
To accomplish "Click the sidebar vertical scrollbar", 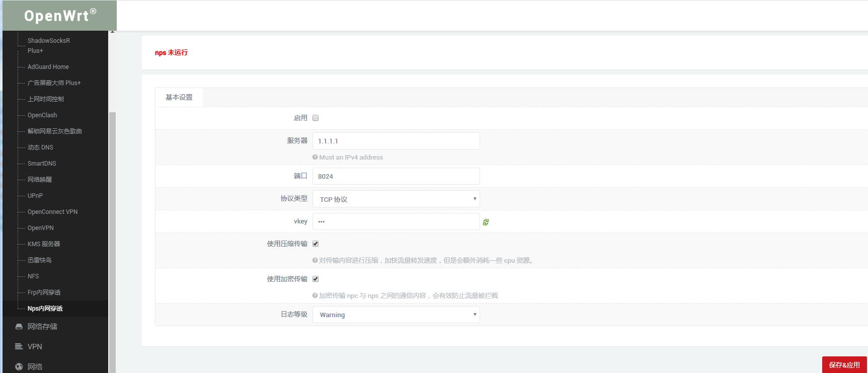I will pyautogui.click(x=112, y=242).
